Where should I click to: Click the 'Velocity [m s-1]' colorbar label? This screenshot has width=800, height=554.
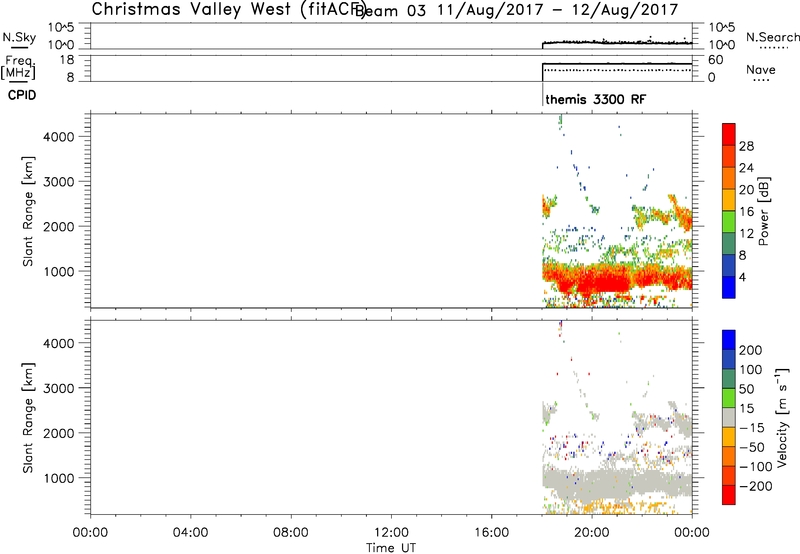[x=782, y=417]
